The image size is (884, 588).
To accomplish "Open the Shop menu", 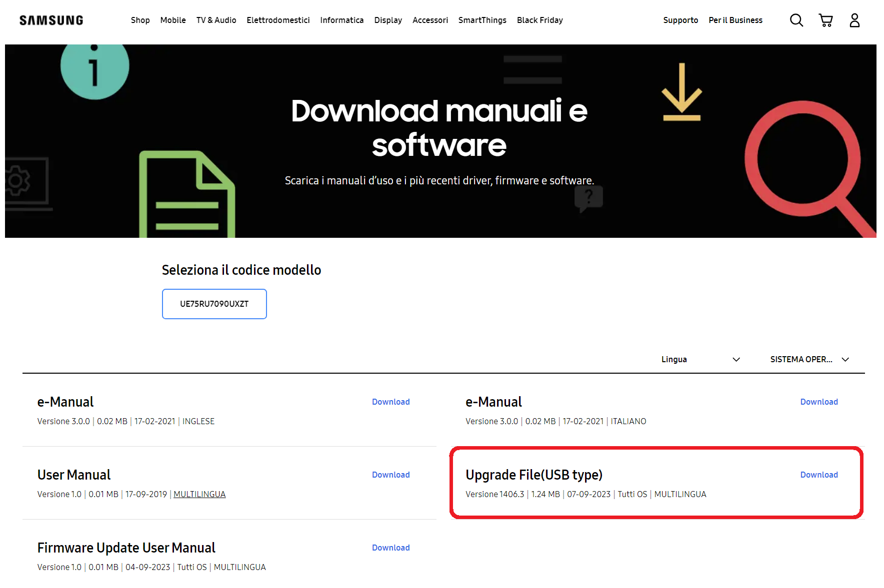I will coord(140,20).
